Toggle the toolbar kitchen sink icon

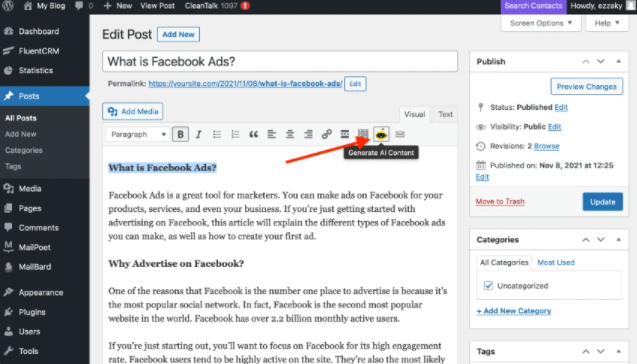363,134
